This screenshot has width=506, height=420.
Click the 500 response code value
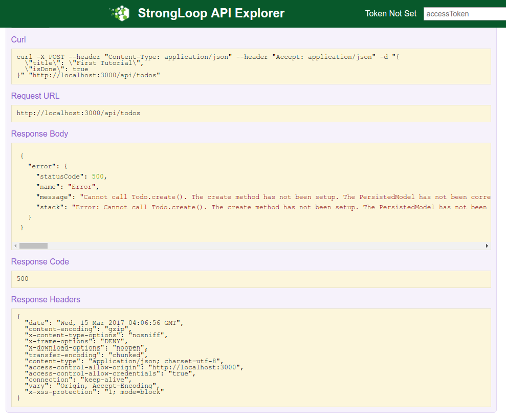point(23,279)
